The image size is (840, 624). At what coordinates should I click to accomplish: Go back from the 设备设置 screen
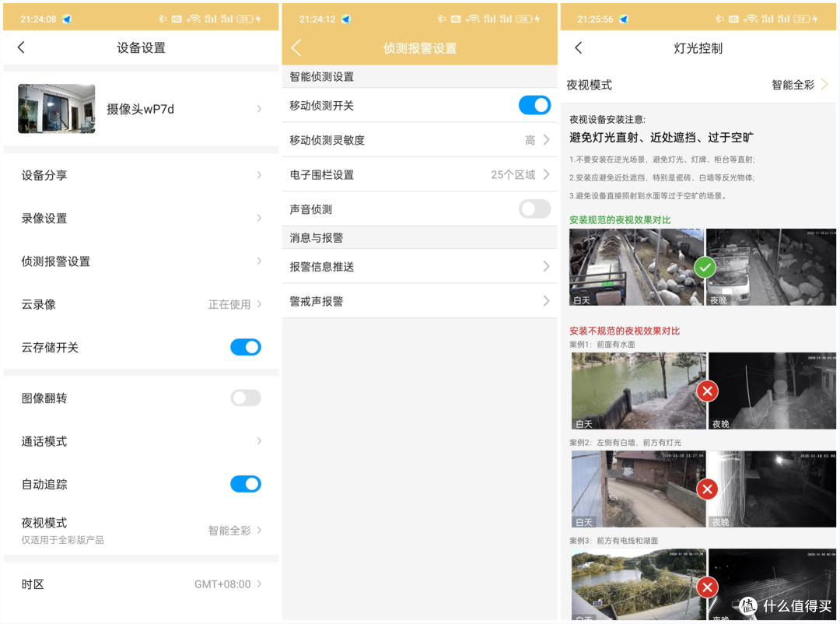tap(22, 47)
